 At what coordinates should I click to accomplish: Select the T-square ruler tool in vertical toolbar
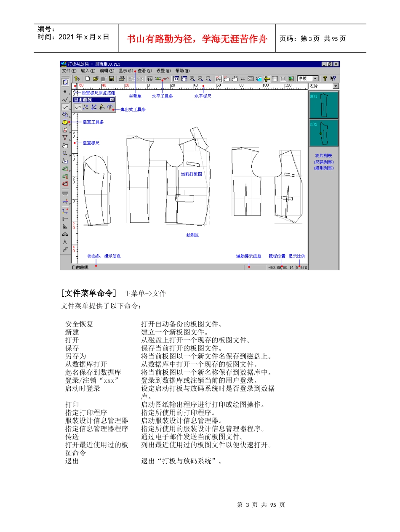(x=65, y=219)
